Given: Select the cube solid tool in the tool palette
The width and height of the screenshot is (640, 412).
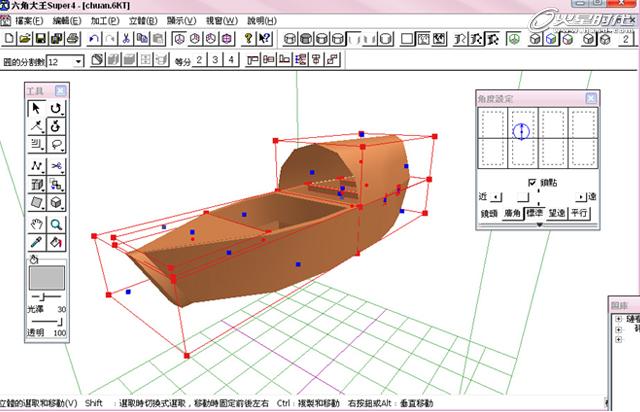Looking at the screenshot, I should [56, 203].
